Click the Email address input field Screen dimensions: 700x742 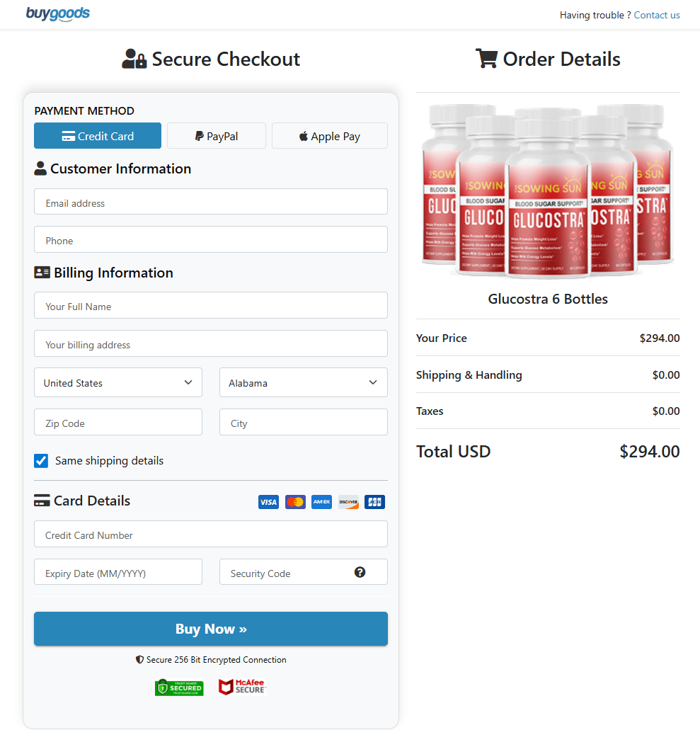coord(210,201)
